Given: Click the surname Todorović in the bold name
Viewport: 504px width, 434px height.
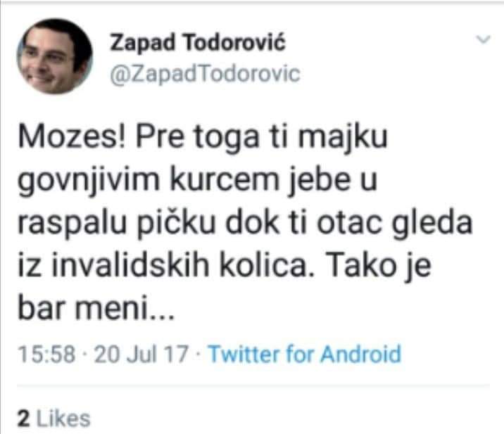Looking at the screenshot, I should point(234,42).
